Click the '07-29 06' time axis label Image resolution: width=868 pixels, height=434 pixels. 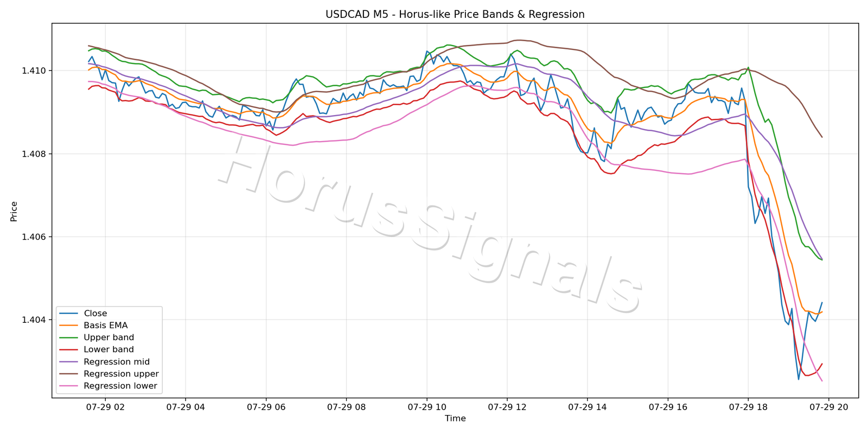266,407
